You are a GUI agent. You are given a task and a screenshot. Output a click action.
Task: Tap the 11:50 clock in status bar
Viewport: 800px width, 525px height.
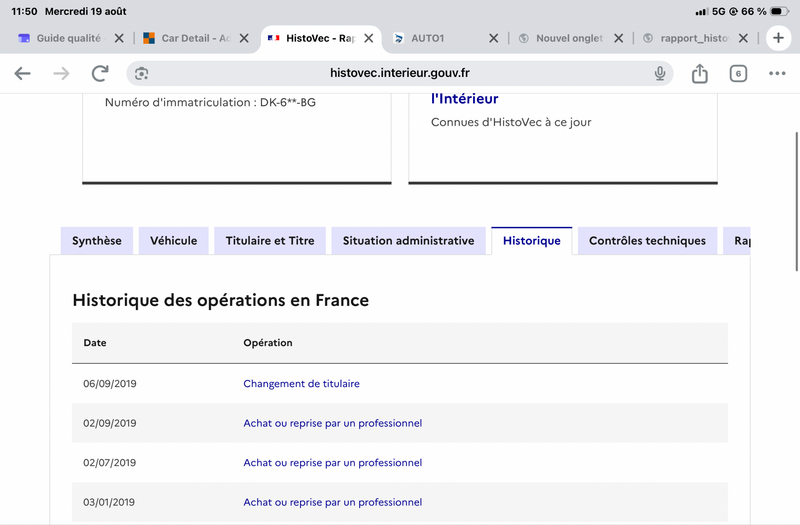pos(24,11)
